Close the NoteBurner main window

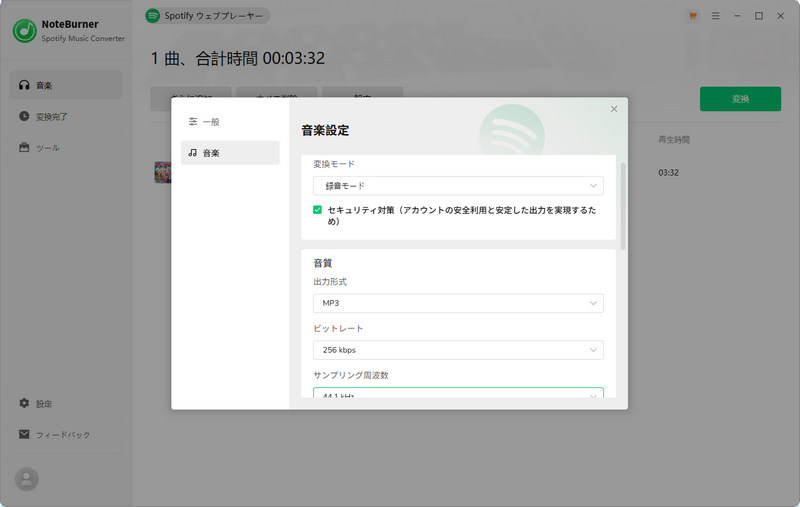[x=781, y=16]
